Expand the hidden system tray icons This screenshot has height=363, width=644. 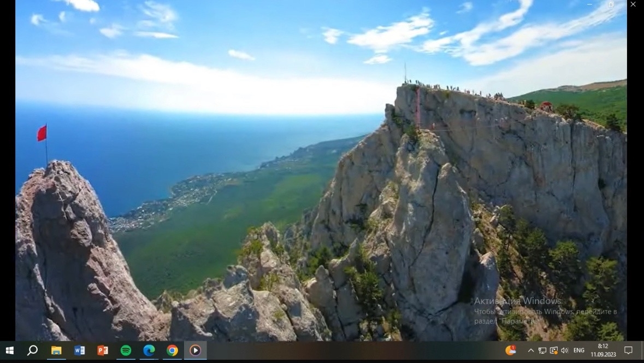[530, 350]
